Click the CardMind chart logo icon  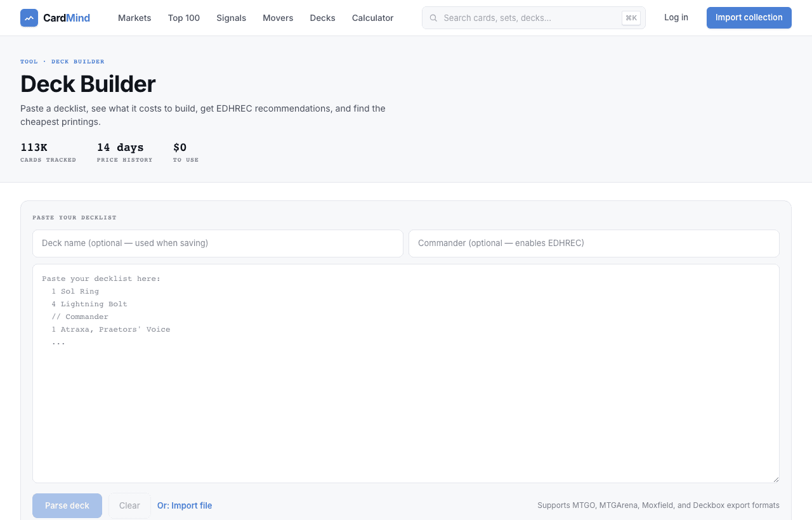(29, 18)
